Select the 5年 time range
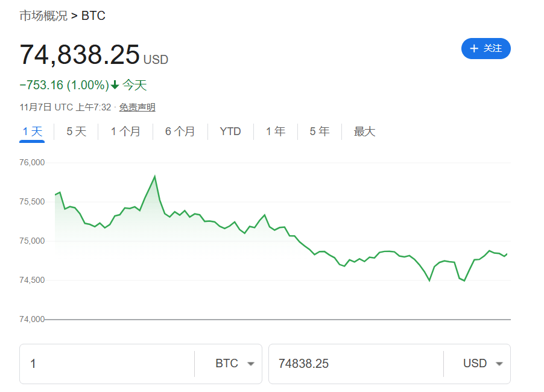Screen dimensions: 544x392 coord(319,131)
